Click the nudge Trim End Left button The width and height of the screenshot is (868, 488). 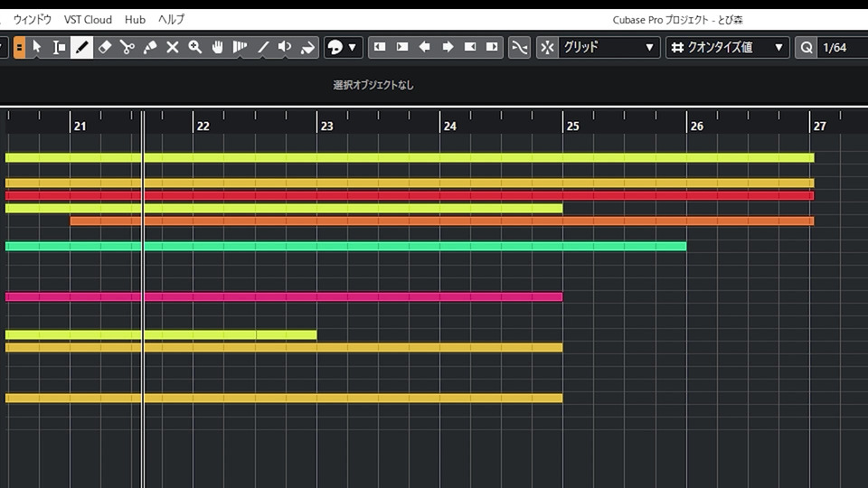(x=469, y=47)
